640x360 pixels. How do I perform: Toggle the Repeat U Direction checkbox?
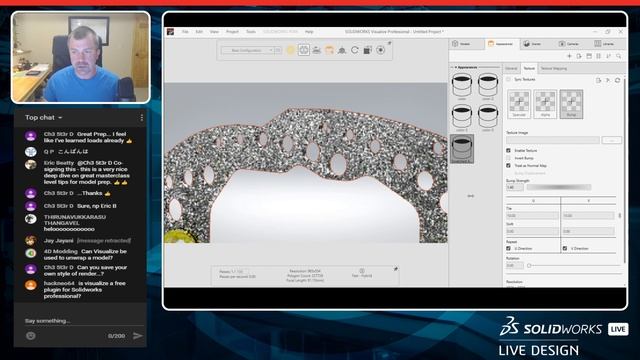[509, 248]
